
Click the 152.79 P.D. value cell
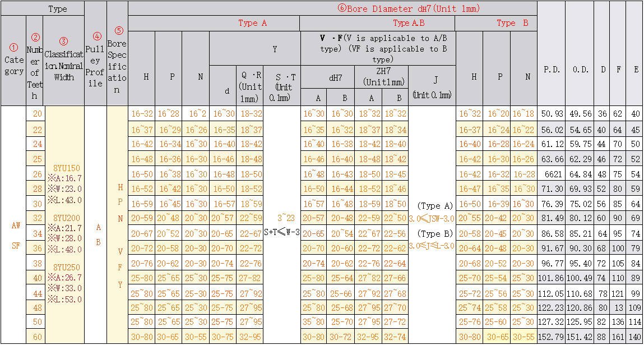(x=550, y=337)
